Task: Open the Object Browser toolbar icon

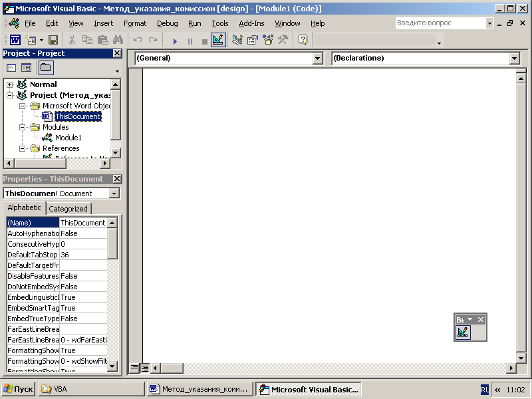Action: tap(268, 40)
